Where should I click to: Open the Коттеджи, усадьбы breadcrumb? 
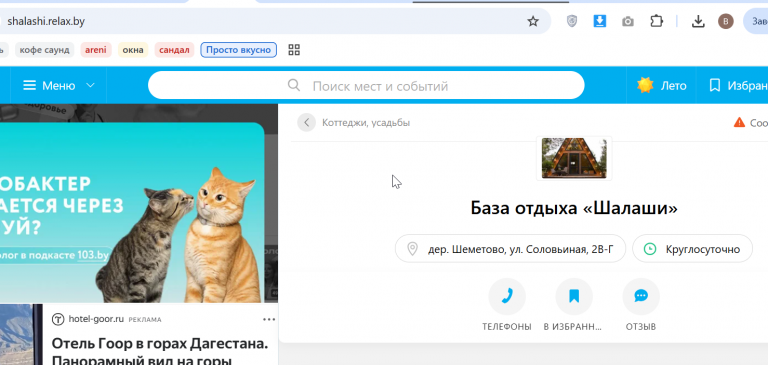coord(366,122)
